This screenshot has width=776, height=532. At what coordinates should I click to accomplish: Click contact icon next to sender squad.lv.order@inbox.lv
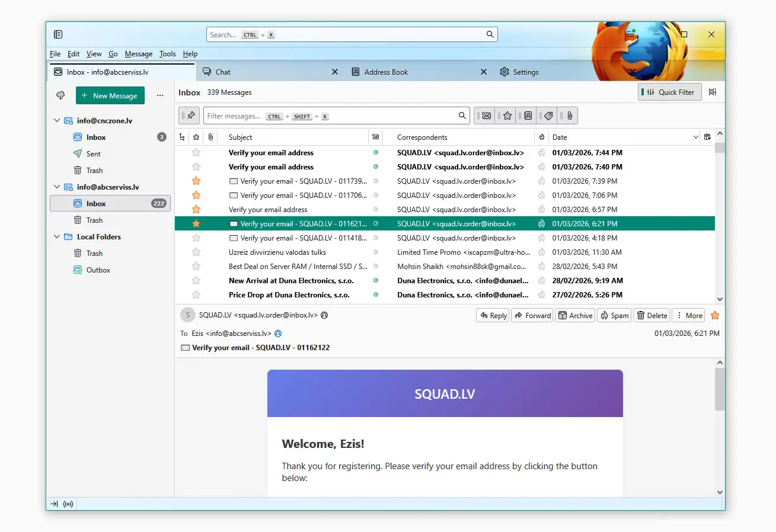pyautogui.click(x=324, y=315)
